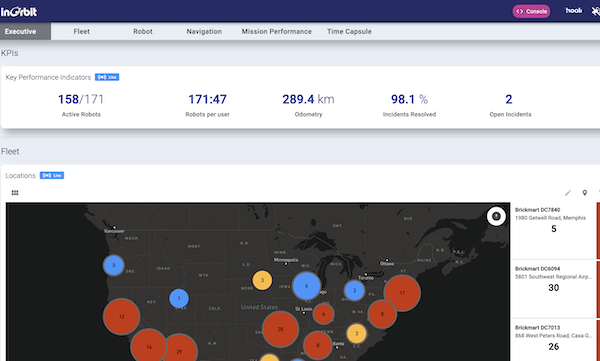Viewport: 600px width, 361px height.
Task: Select the red cluster marker labeled 4
Action: [x=323, y=314]
